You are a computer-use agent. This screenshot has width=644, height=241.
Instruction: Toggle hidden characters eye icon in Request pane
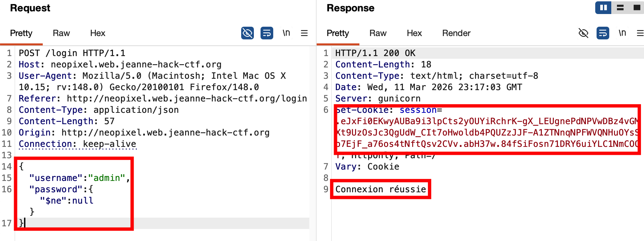click(247, 33)
